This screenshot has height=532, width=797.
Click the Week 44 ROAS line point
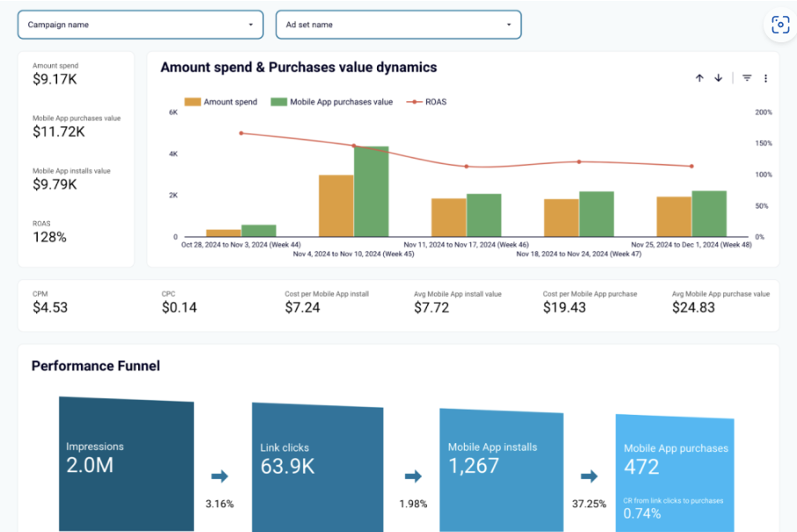pos(241,133)
